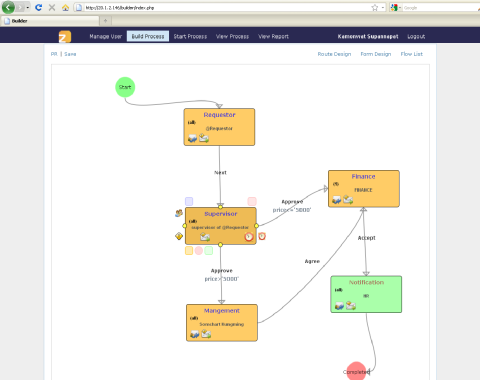Open the View Report menu item
The image size is (480, 380).
273,36
